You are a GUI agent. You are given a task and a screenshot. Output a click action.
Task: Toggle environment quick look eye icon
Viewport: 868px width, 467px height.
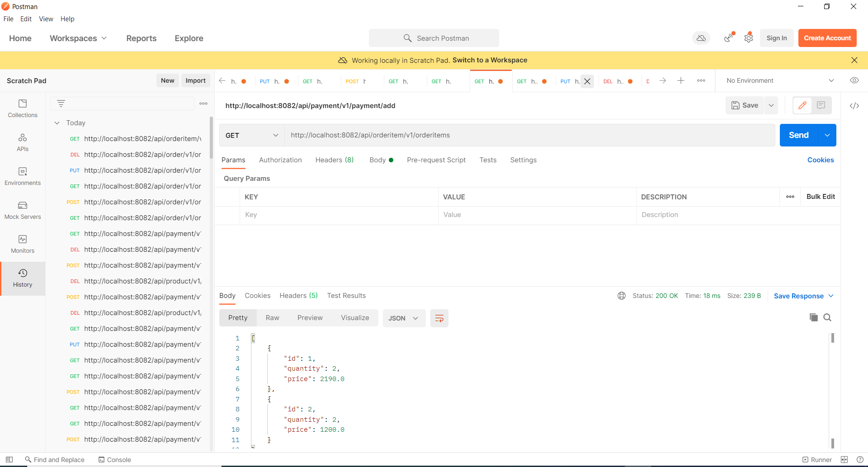coord(854,80)
